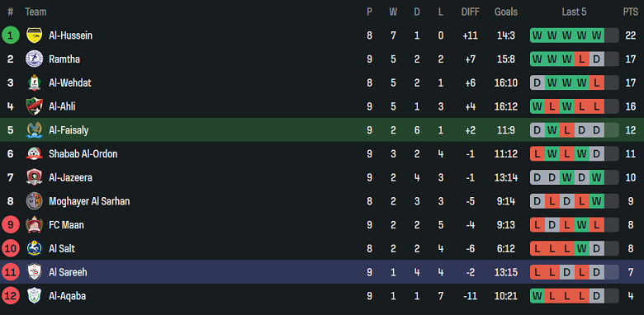Image resolution: width=644 pixels, height=315 pixels.
Task: Click the Goals column header
Action: 506,12
